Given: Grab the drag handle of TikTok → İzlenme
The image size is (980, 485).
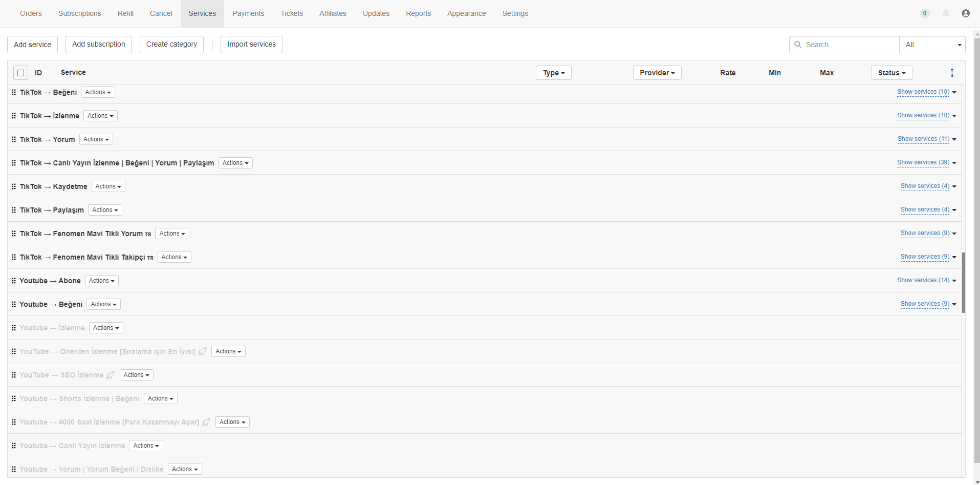Looking at the screenshot, I should pos(14,116).
